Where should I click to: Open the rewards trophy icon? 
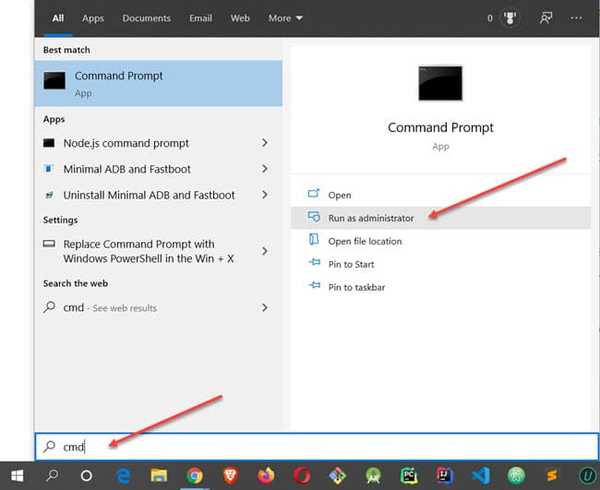click(510, 18)
